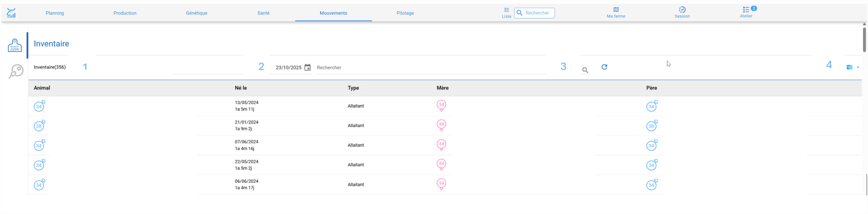Click the vertical scrollbar thumb
Viewport: 868px width, 214px height.
click(864, 39)
